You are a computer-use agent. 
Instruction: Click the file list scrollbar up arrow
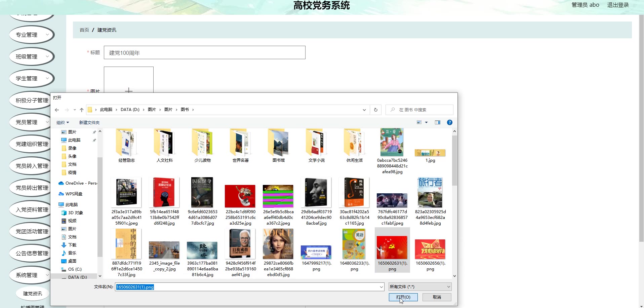454,131
